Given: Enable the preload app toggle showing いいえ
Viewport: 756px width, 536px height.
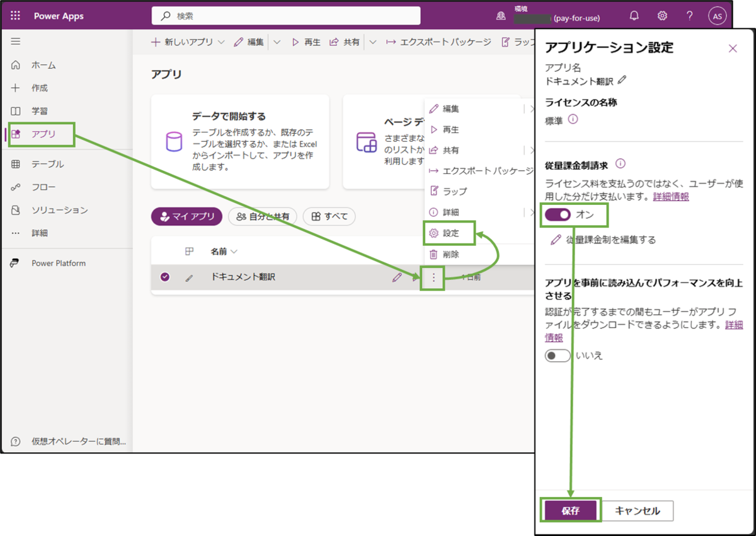Looking at the screenshot, I should [x=558, y=356].
